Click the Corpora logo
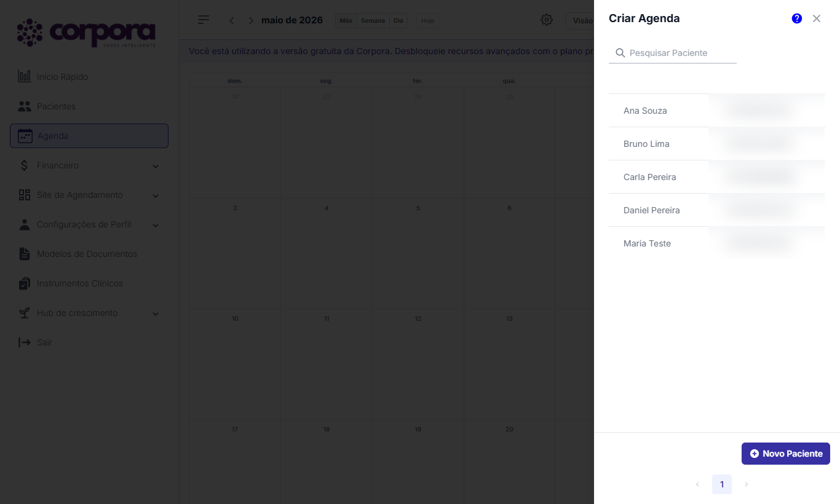840x504 pixels. coord(86,33)
